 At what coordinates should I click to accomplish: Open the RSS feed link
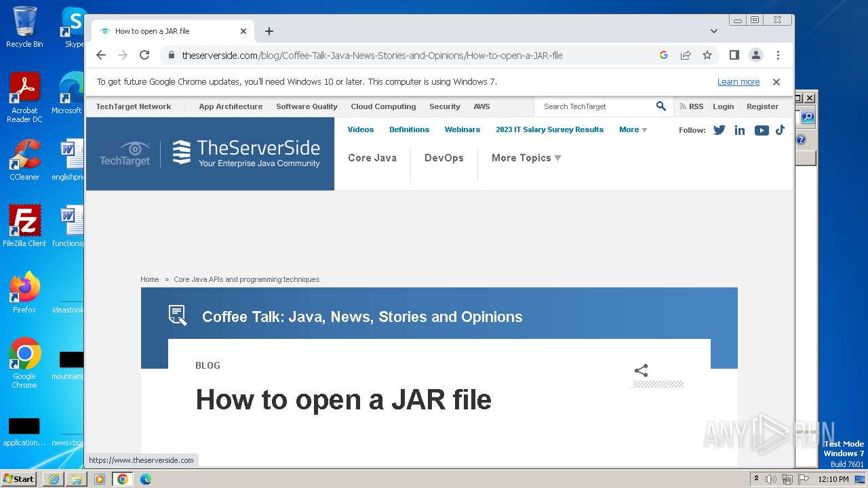coord(691,106)
